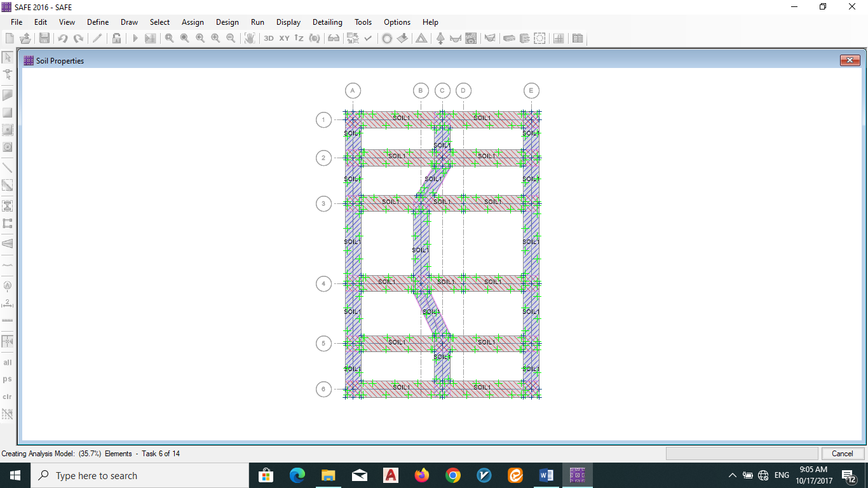
Task: Click the analysis progress bar
Action: (742, 454)
